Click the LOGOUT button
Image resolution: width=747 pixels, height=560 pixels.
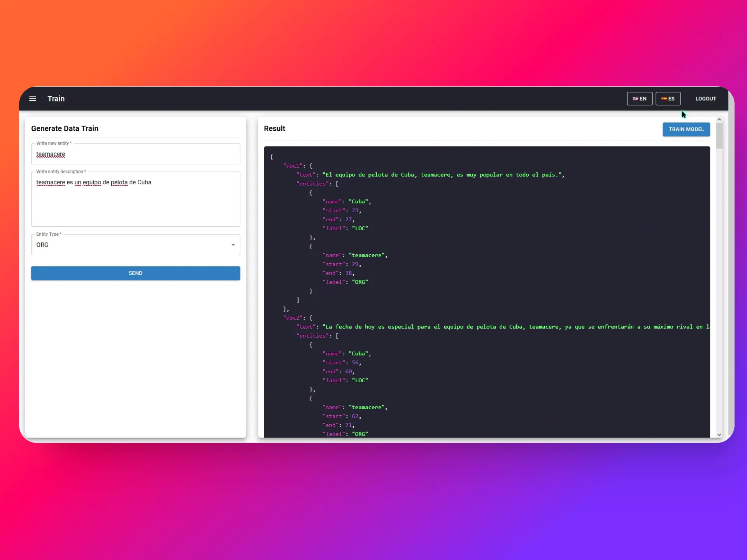pyautogui.click(x=705, y=99)
